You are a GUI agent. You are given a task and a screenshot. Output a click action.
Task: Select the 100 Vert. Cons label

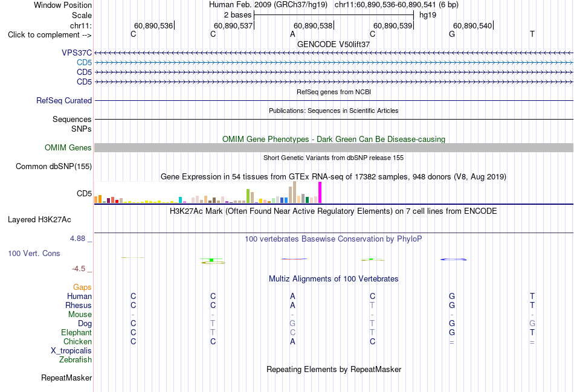(x=34, y=253)
